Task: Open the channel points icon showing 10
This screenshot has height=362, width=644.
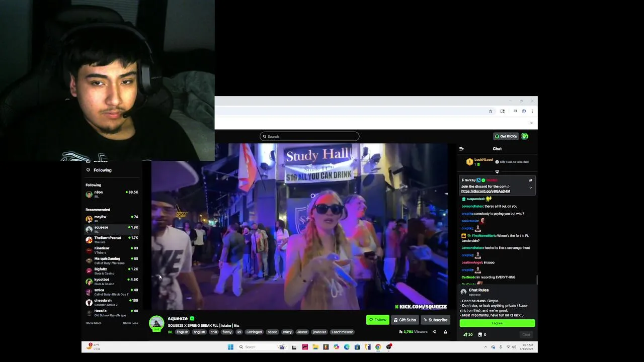Action: (x=468, y=334)
